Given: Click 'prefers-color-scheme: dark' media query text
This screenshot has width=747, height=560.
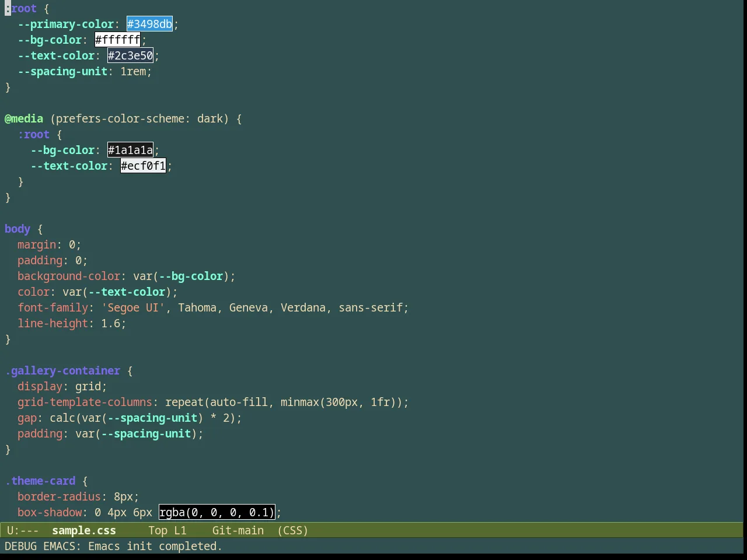Looking at the screenshot, I should click(x=139, y=118).
